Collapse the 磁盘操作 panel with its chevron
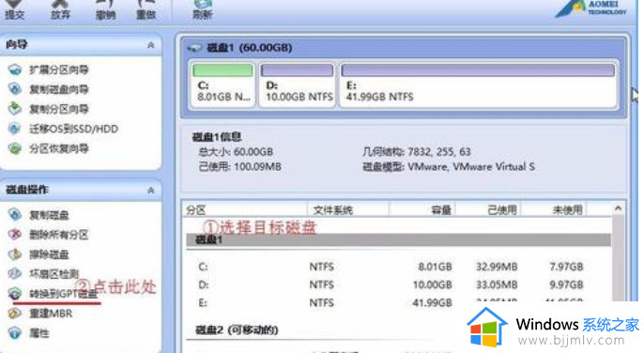The image size is (644, 353). click(x=151, y=190)
